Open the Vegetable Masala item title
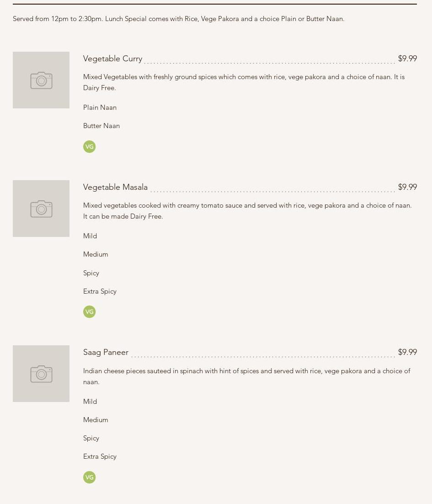 coord(115,187)
